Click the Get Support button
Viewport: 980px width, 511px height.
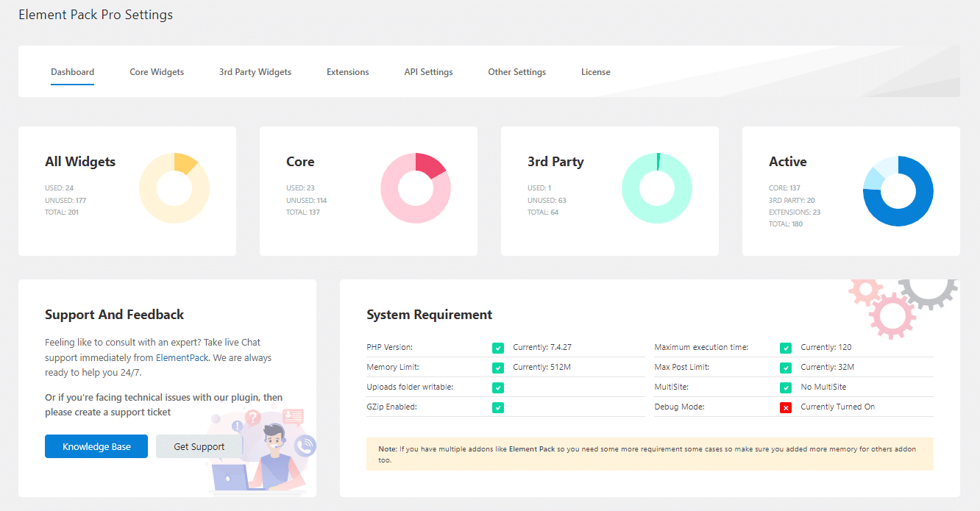tap(199, 446)
